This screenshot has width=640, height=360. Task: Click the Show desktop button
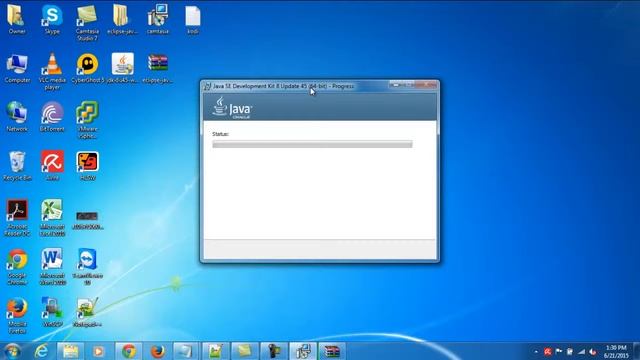click(x=636, y=351)
